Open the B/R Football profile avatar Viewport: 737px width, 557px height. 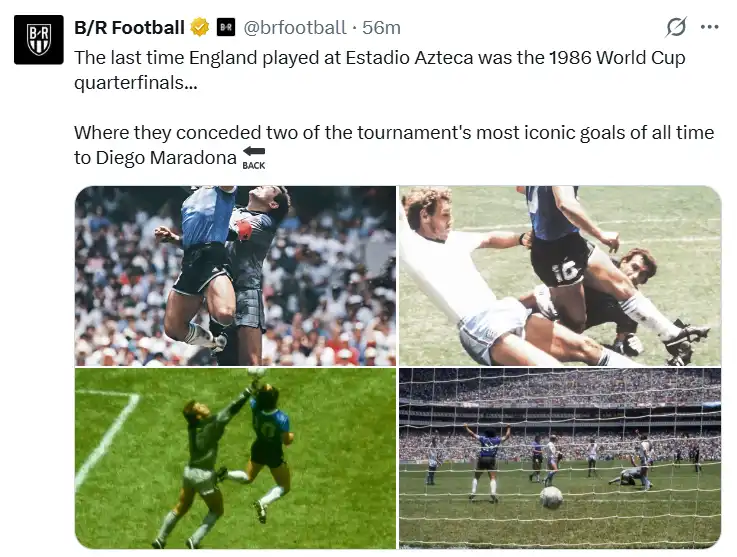tap(39, 39)
